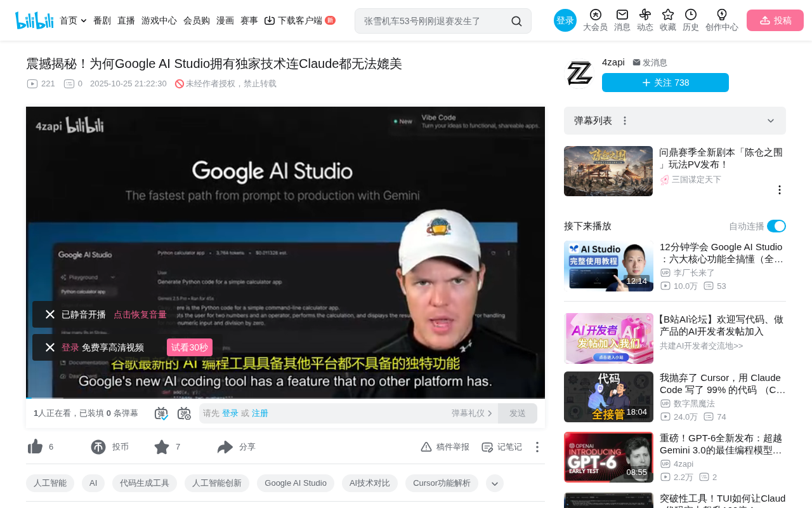Click the 4zapi avatar logo

579,74
